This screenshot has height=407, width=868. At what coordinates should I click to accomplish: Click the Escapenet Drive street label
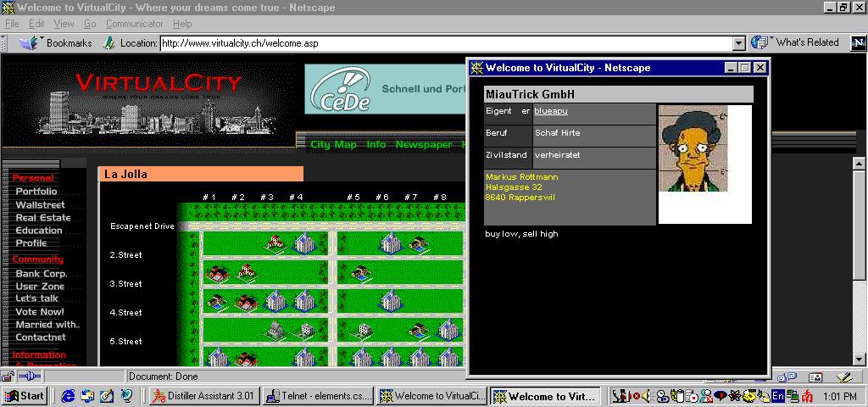[142, 226]
